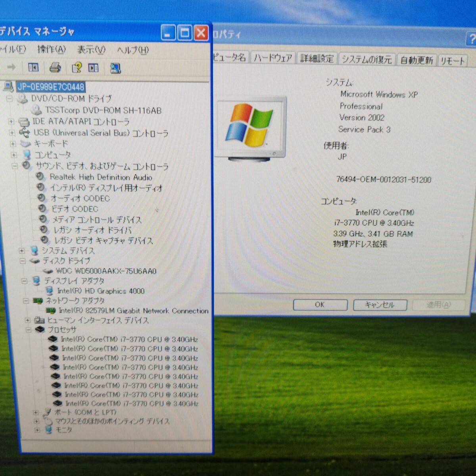Select オーディオ CODEC entry
Viewport: 476px width, 476px height.
(81, 198)
